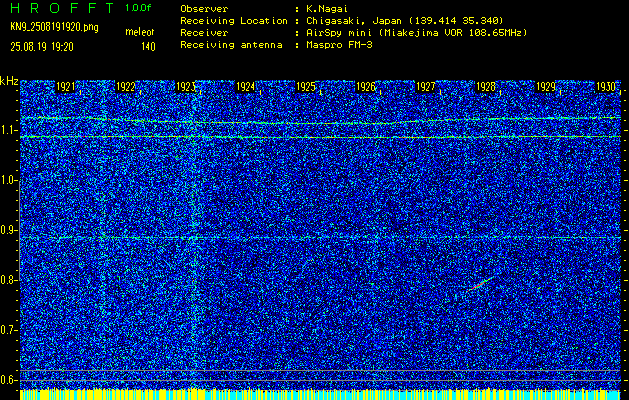Image resolution: width=629 pixels, height=400 pixels.
Task: Click the 1926 time marker
Action: click(x=365, y=87)
